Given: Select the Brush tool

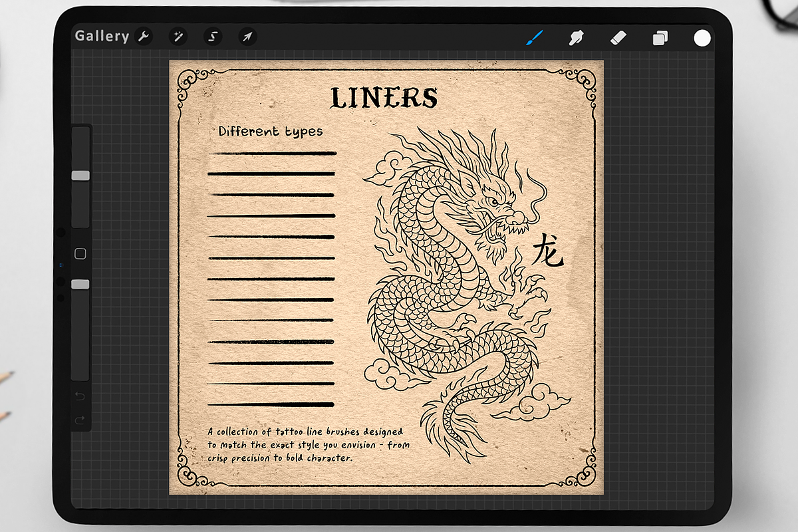Looking at the screenshot, I should (534, 37).
